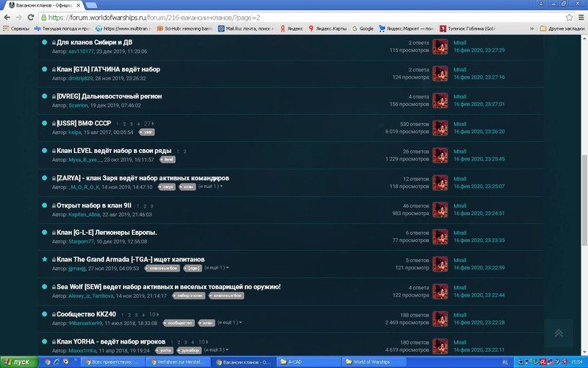Open topic [DVREG] Дальневосточный регион

pyautogui.click(x=109, y=96)
